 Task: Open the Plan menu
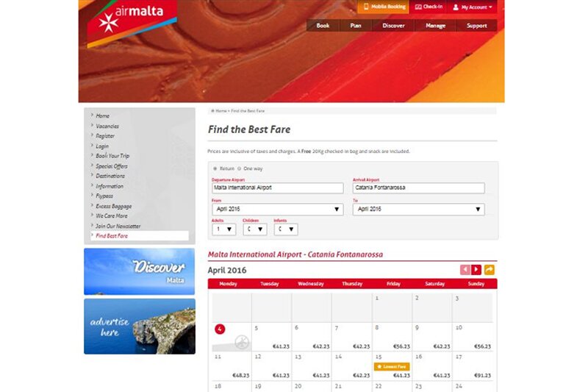point(356,26)
